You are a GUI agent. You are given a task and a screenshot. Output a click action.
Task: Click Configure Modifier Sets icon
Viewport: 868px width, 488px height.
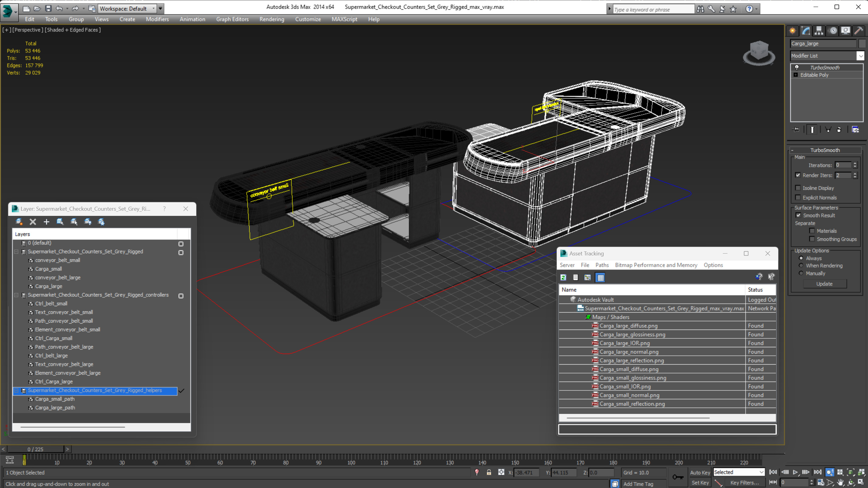click(855, 130)
